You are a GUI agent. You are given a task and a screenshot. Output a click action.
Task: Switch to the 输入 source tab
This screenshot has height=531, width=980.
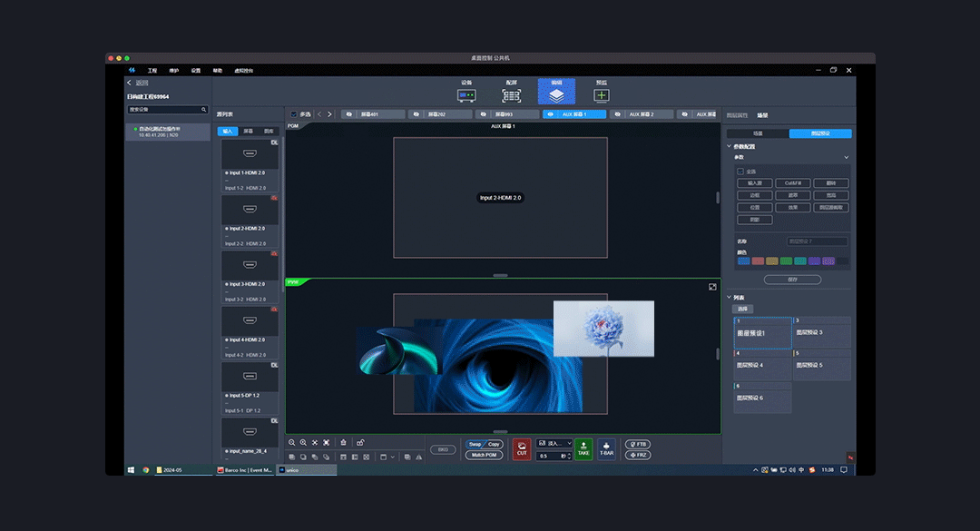[228, 132]
